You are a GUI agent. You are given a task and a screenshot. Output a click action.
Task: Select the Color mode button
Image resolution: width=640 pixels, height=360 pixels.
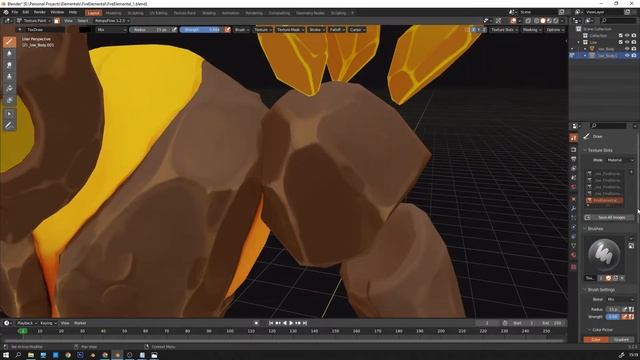(596, 340)
